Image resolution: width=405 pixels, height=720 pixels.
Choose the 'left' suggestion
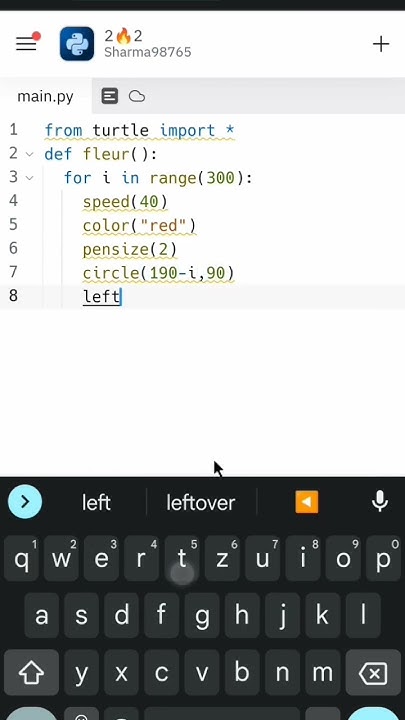coord(96,503)
